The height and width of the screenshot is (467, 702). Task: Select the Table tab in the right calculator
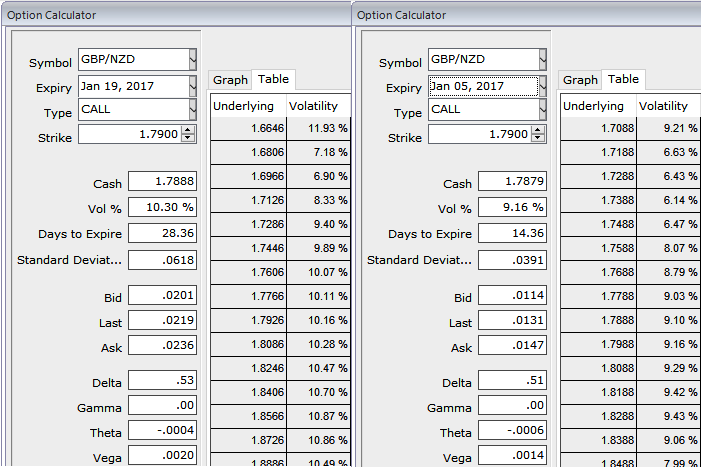(623, 79)
